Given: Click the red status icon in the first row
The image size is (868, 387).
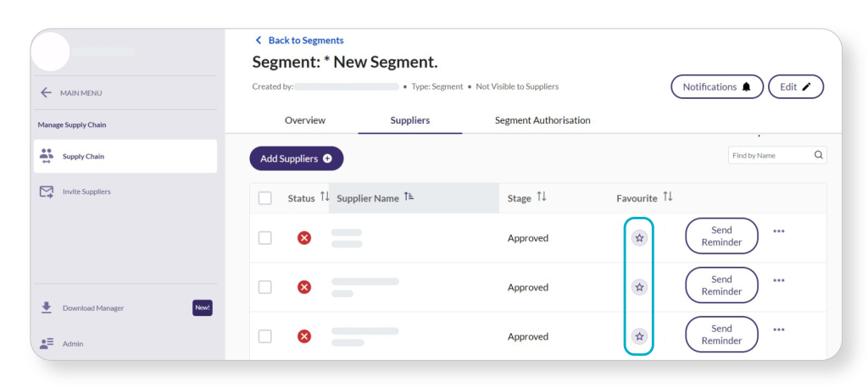Looking at the screenshot, I should [x=304, y=238].
